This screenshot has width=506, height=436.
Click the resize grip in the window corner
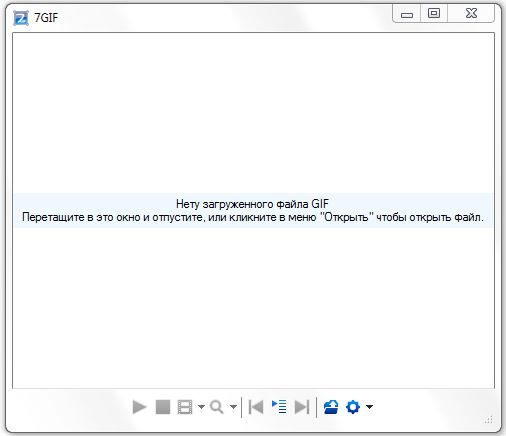(489, 420)
